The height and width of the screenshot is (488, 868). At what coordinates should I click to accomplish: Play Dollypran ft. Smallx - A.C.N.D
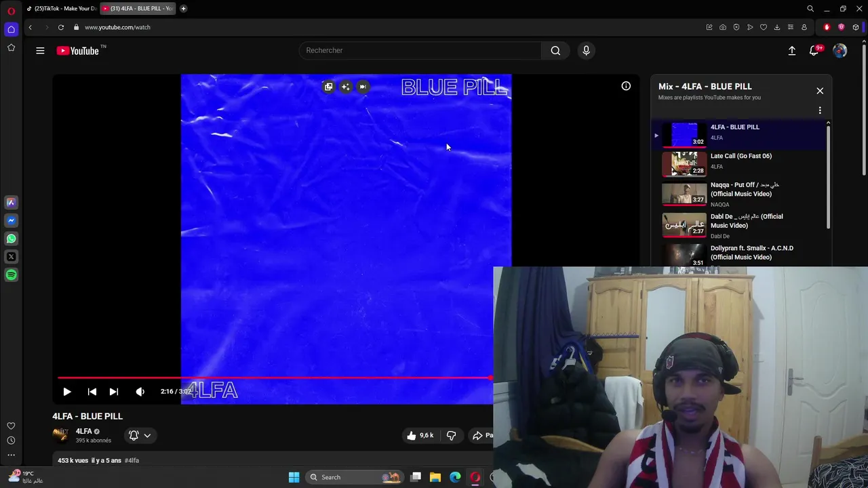738,254
